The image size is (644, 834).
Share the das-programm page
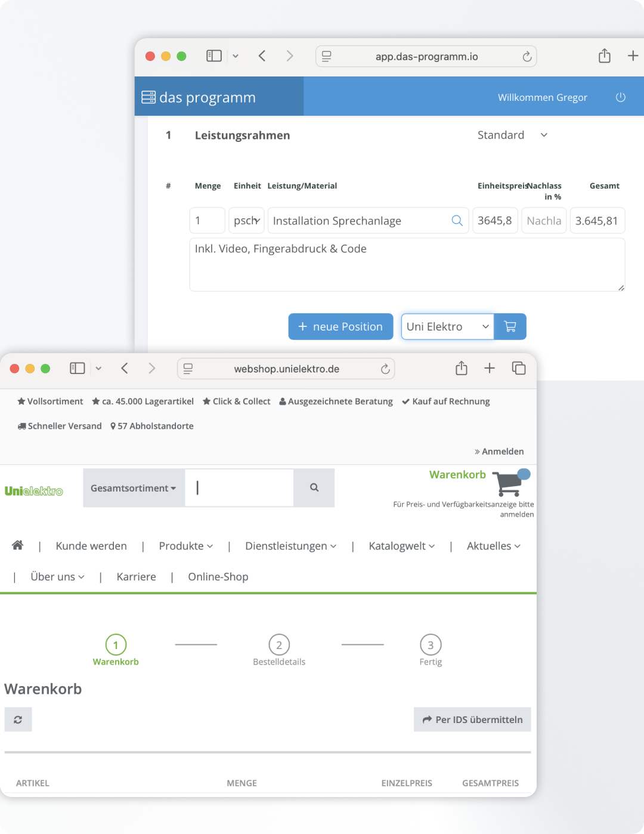tap(605, 55)
